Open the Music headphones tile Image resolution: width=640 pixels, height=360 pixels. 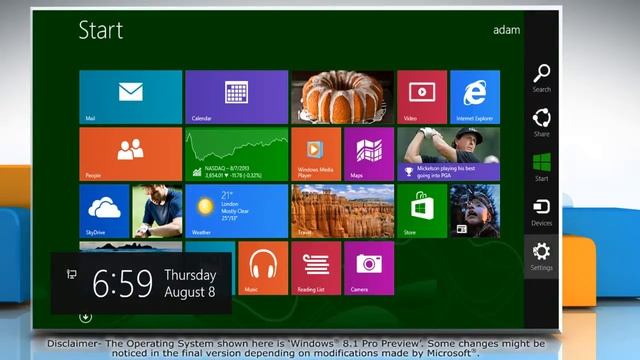263,268
